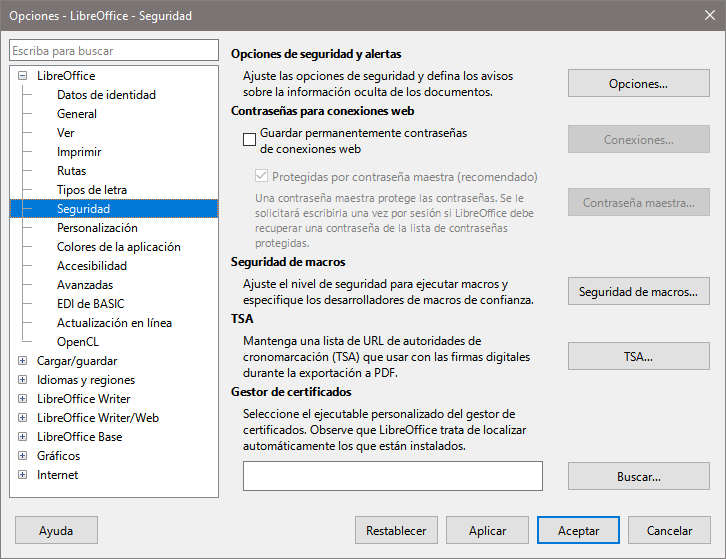Screen dimensions: 726x559
Task: Select LibreOffice Base label
Action: pos(79,437)
